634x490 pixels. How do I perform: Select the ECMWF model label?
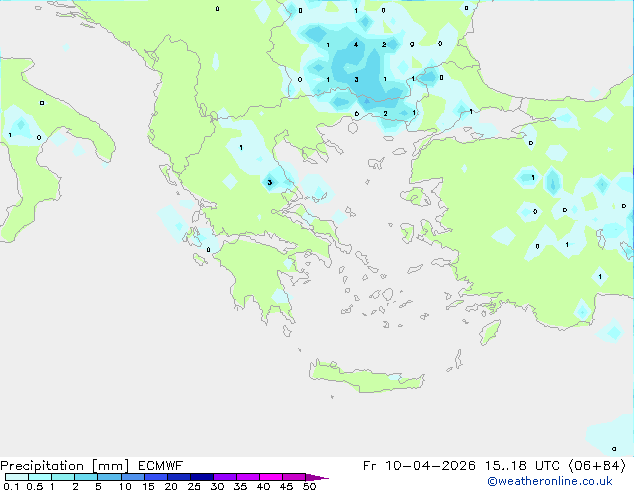click(x=161, y=466)
